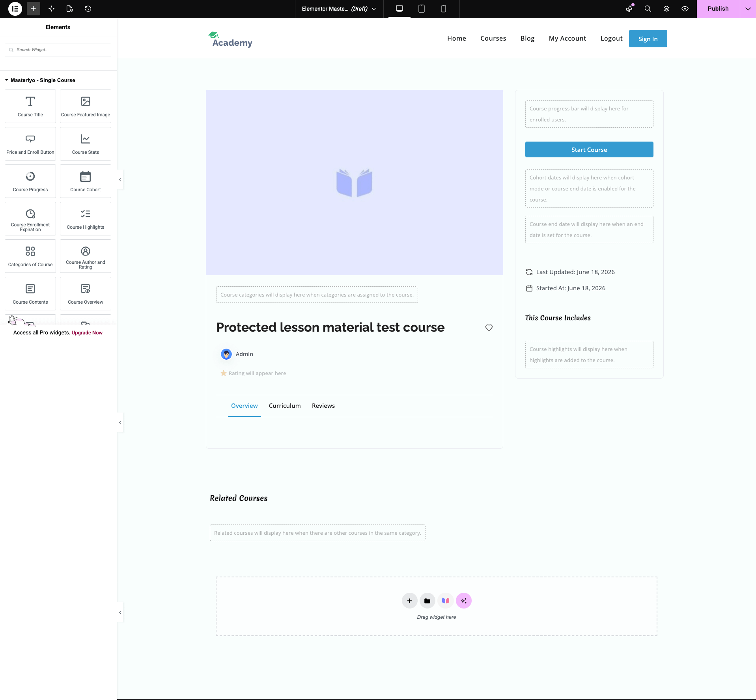
Task: Select the Course Title widget
Action: pos(30,106)
